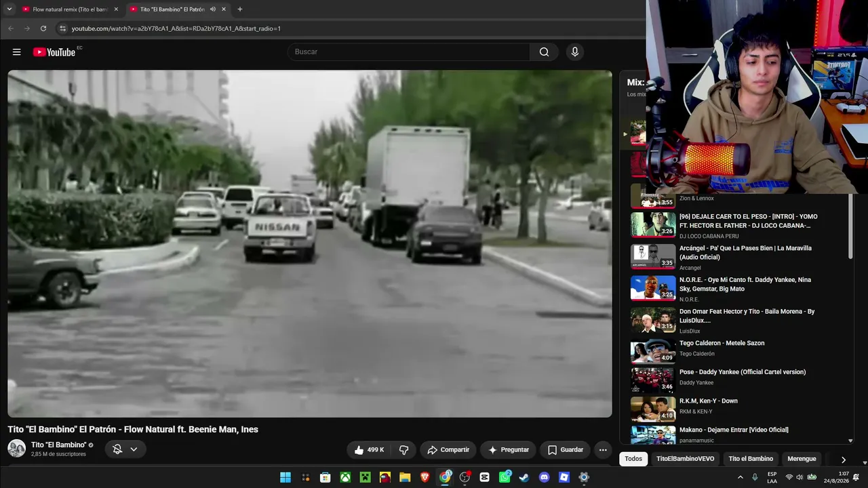Save the video with Guardar
The image size is (868, 488).
(x=566, y=449)
